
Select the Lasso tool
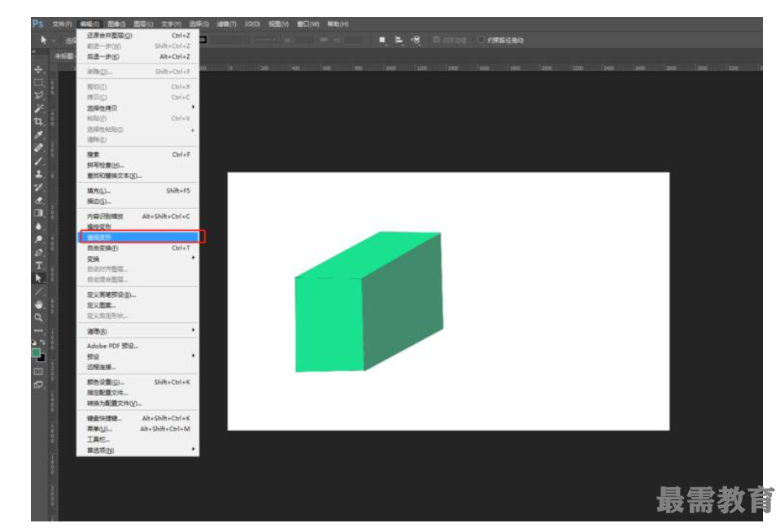pos(38,95)
